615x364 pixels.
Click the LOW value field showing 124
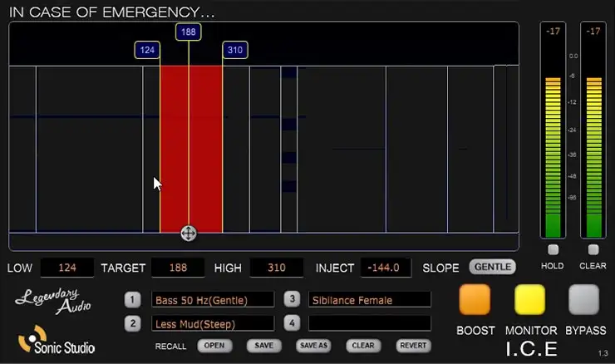(67, 268)
